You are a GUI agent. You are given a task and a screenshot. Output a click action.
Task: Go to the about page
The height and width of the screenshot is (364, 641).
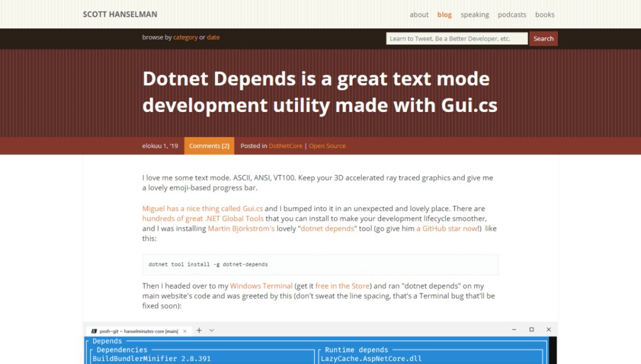click(419, 15)
